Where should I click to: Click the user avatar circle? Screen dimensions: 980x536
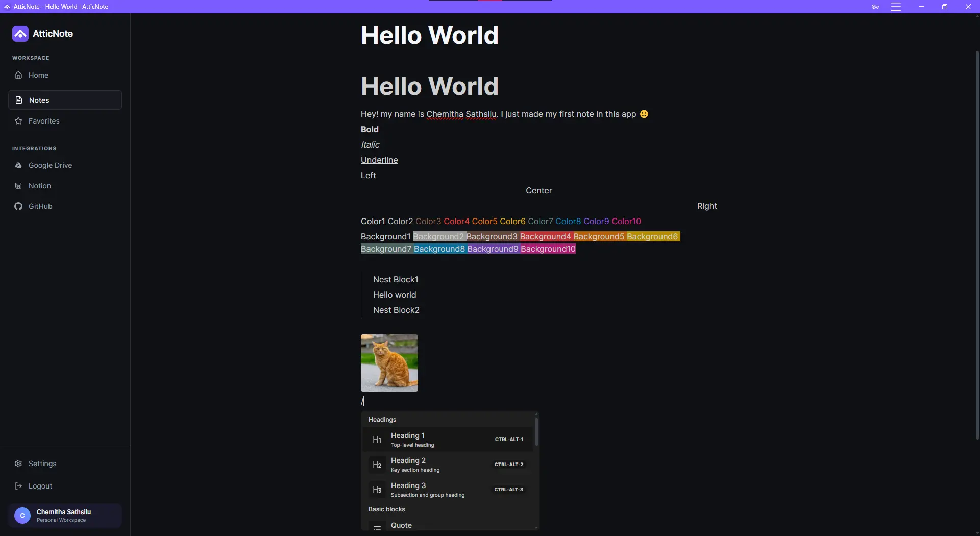click(22, 516)
